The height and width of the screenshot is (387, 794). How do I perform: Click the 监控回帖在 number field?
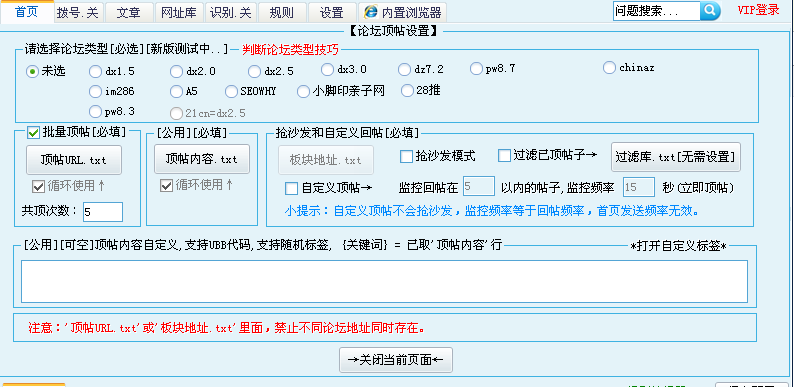pyautogui.click(x=479, y=186)
